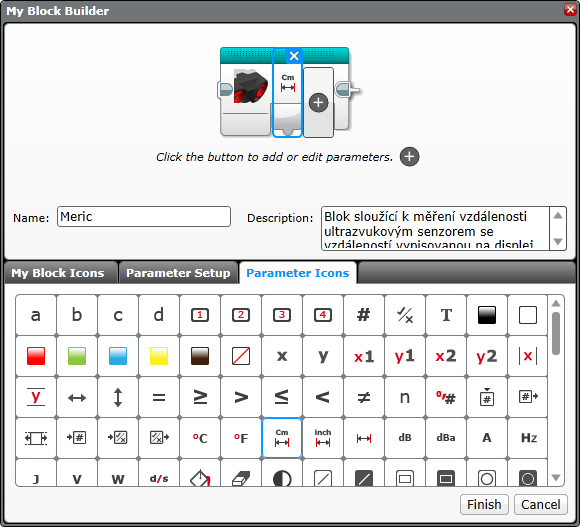Pick the hash '#' numeric icon
Image resolution: width=580 pixels, height=527 pixels.
[364, 315]
